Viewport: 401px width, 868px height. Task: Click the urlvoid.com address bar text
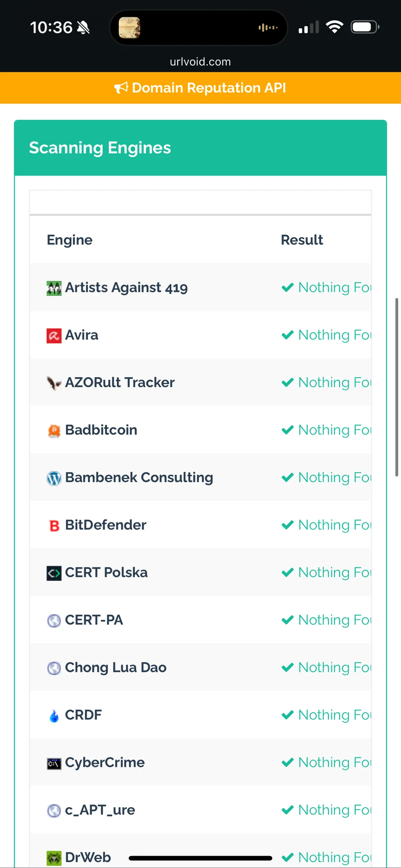click(x=200, y=62)
